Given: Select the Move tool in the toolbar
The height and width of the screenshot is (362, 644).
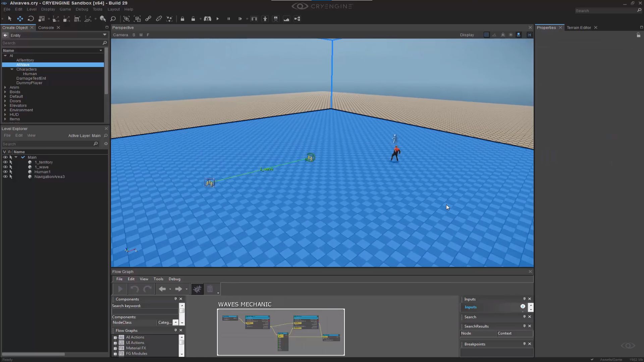Looking at the screenshot, I should point(20,19).
